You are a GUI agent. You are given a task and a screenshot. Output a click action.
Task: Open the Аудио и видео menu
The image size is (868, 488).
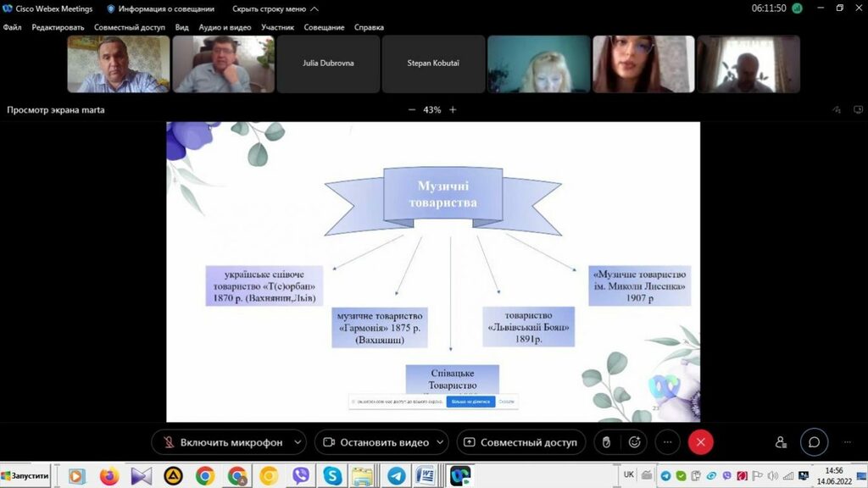225,27
